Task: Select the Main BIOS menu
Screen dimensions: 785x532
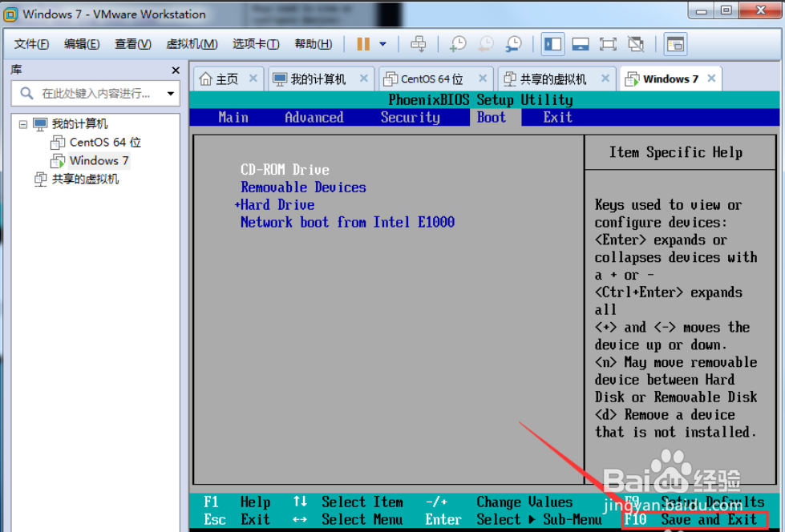Action: tap(233, 117)
